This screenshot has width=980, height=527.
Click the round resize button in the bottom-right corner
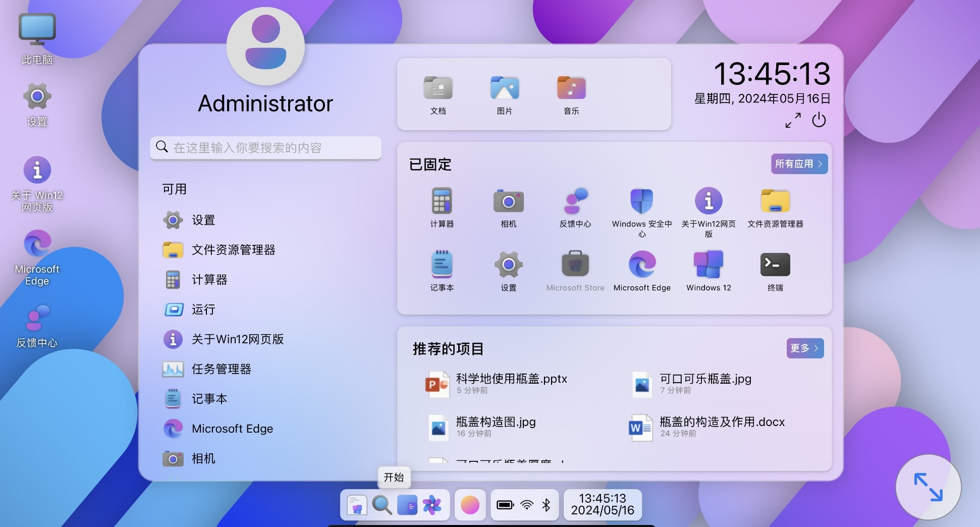pos(928,487)
